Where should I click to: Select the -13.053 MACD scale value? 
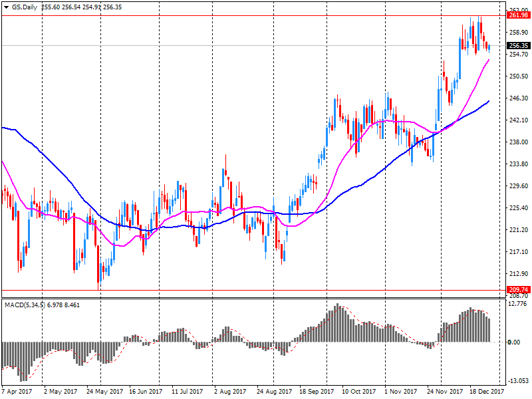click(x=517, y=381)
